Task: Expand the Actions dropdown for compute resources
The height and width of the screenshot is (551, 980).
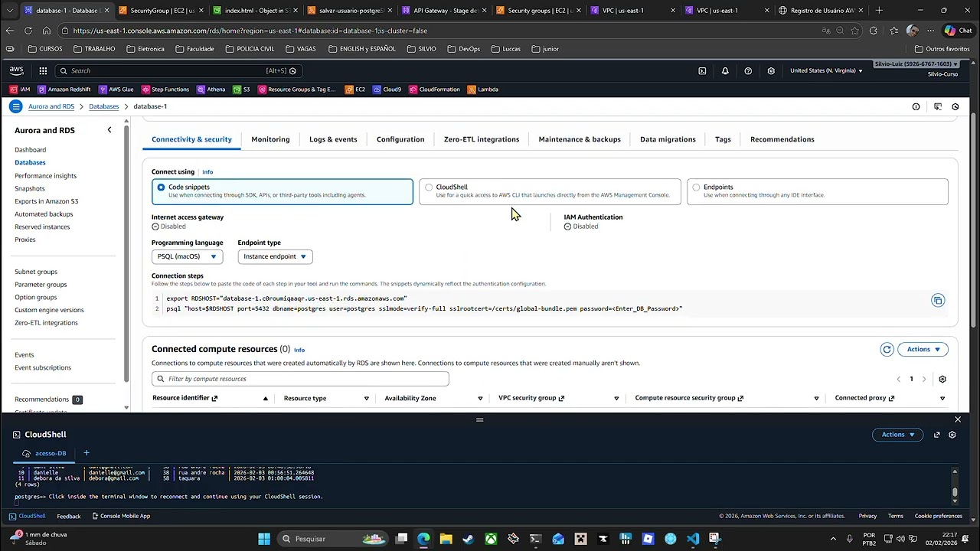Action: [923, 349]
